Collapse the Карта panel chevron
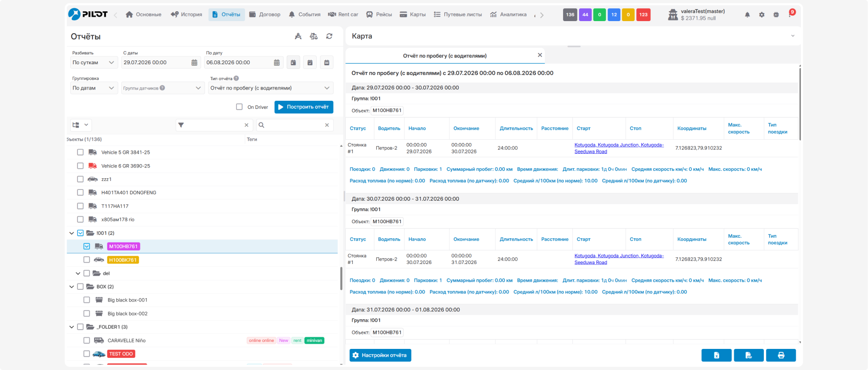868x370 pixels. [x=793, y=36]
